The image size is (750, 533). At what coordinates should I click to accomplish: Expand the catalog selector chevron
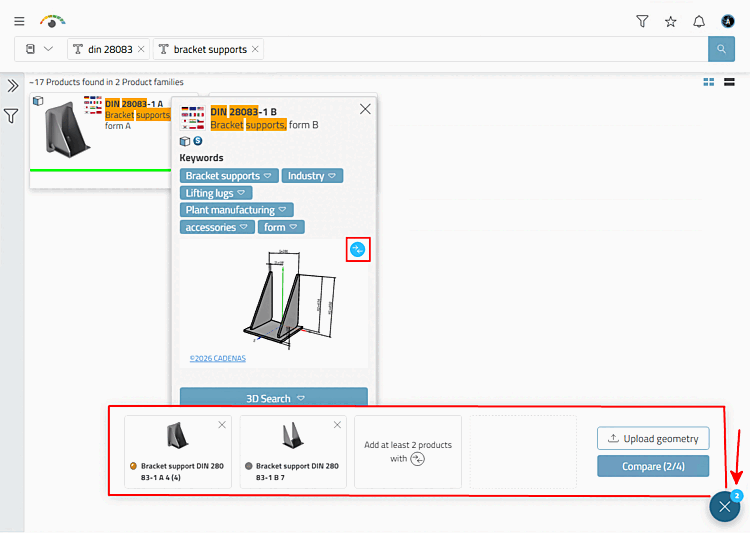(x=48, y=49)
